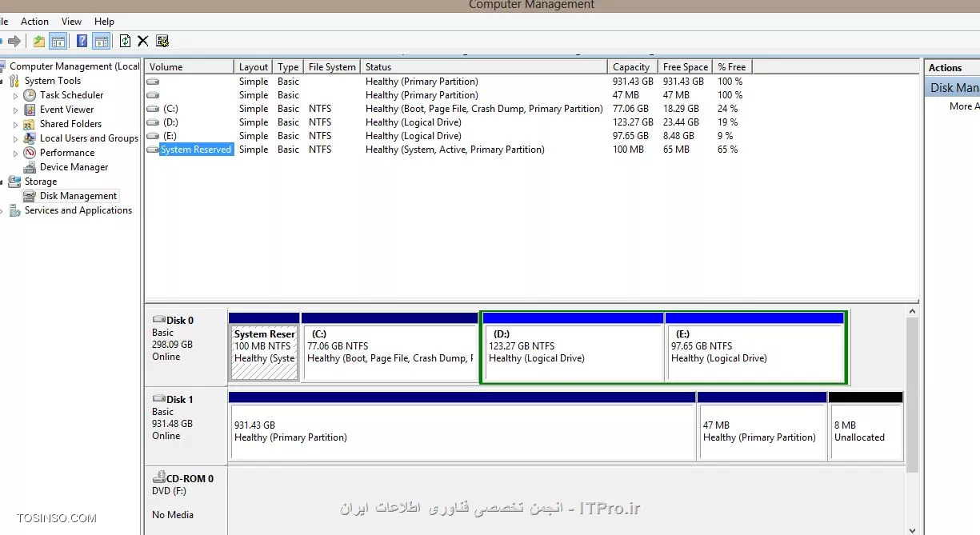Click the Actions pane header
The width and height of the screenshot is (980, 535).
point(952,68)
